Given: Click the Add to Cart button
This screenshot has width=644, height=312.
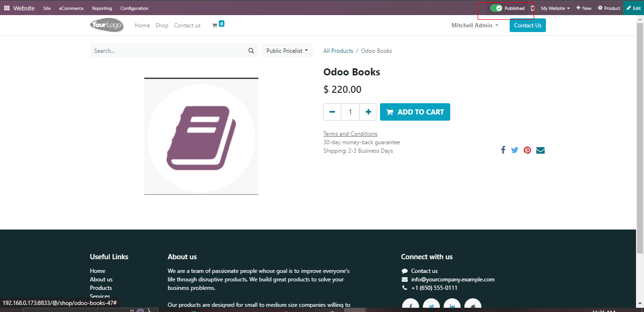Looking at the screenshot, I should [x=415, y=112].
